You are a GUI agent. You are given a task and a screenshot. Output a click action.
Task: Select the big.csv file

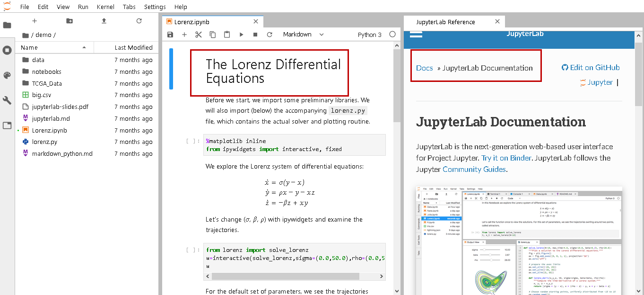87,95
